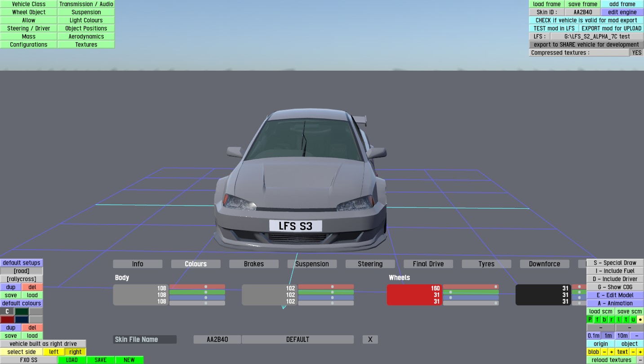Screen dimensions: 644x364
Task: Click A - Animation
Action: [x=615, y=303]
